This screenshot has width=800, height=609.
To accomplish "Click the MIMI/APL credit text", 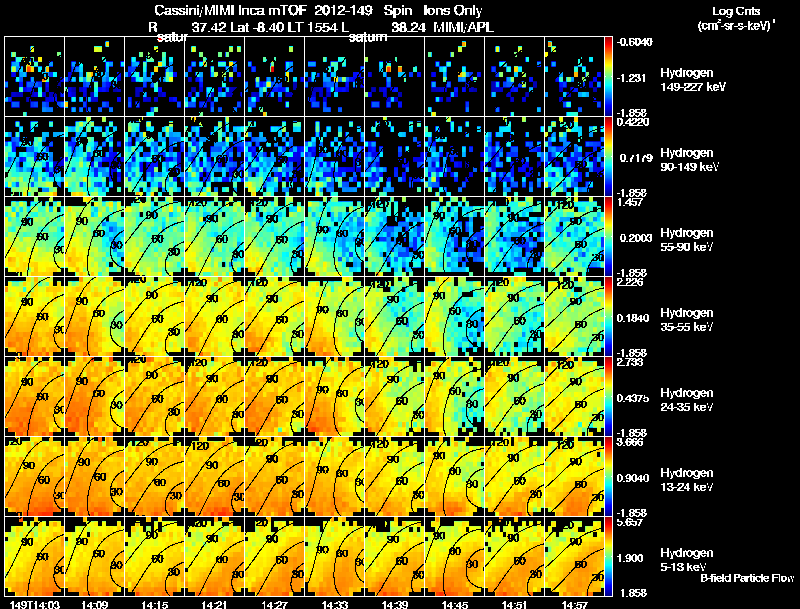I will [463, 28].
